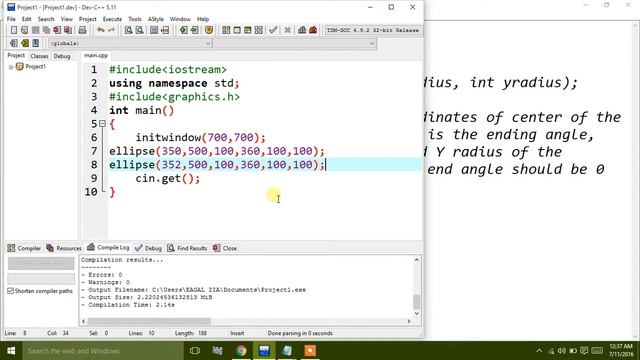Open the Window menu
The width and height of the screenshot is (640, 360).
(x=180, y=19)
